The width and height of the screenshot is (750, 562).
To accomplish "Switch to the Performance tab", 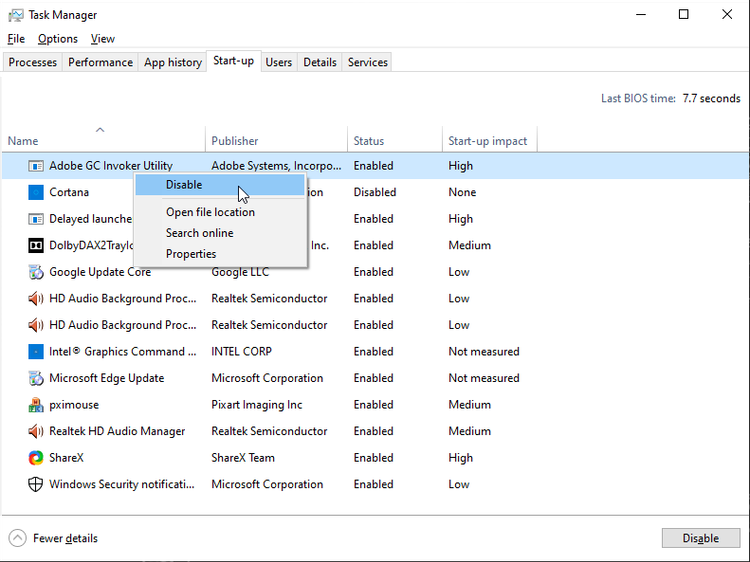I will (x=100, y=62).
